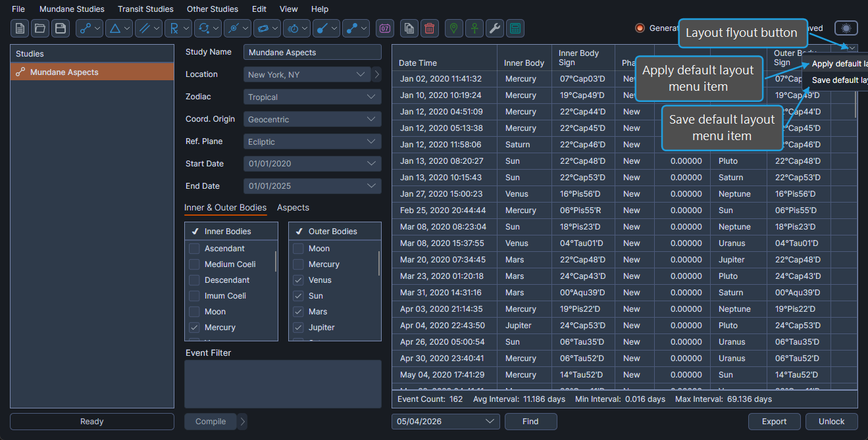Click the green location pin toolbar icon
Screen dimensions: 868x440
(454, 28)
